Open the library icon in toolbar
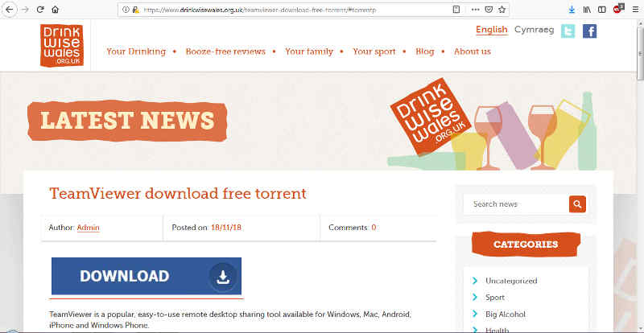The image size is (644, 333). [x=587, y=10]
